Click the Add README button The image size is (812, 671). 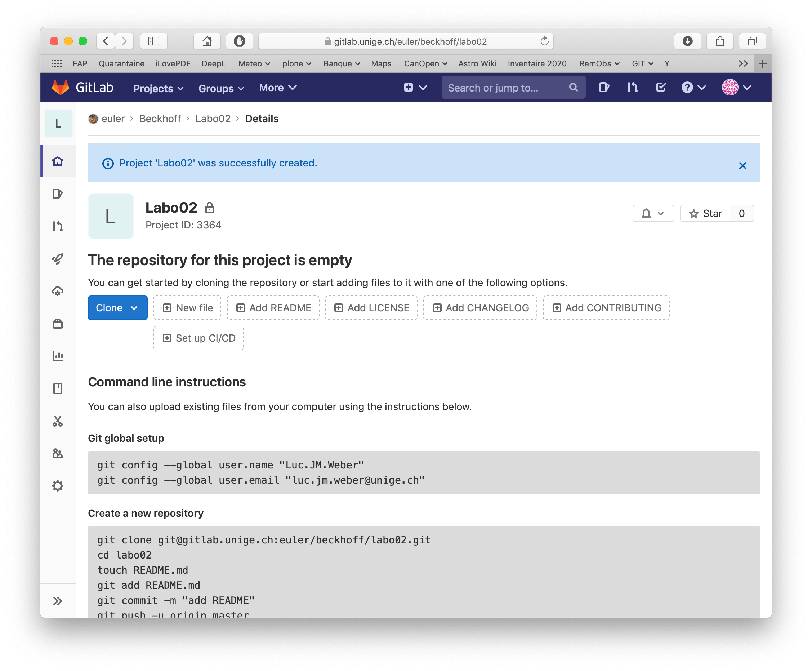(273, 308)
